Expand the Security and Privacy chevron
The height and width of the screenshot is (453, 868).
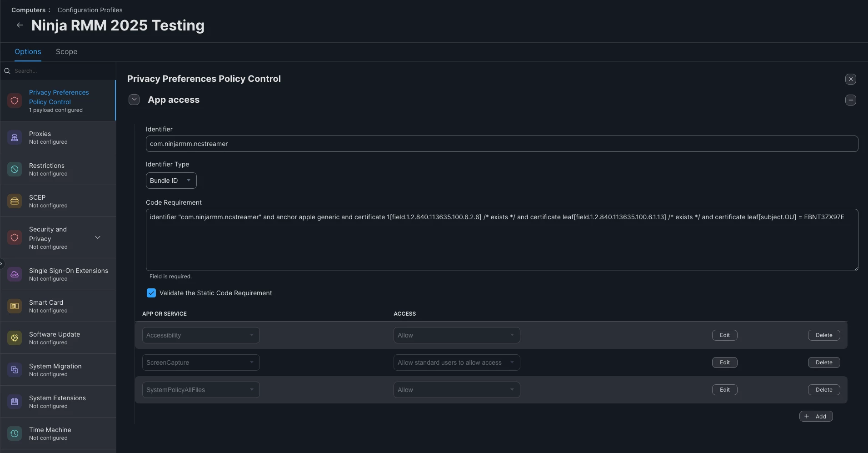98,237
